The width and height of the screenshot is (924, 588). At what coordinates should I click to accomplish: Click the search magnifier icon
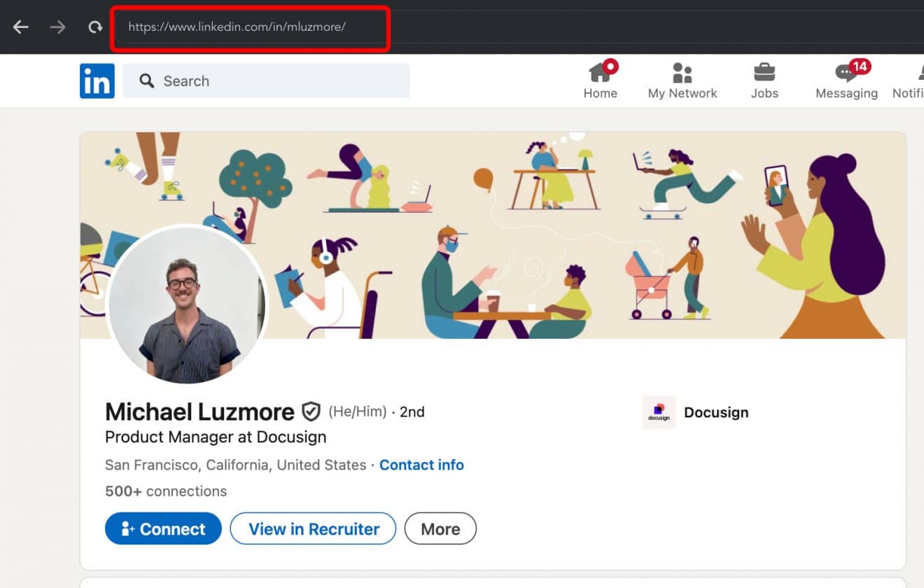(147, 80)
